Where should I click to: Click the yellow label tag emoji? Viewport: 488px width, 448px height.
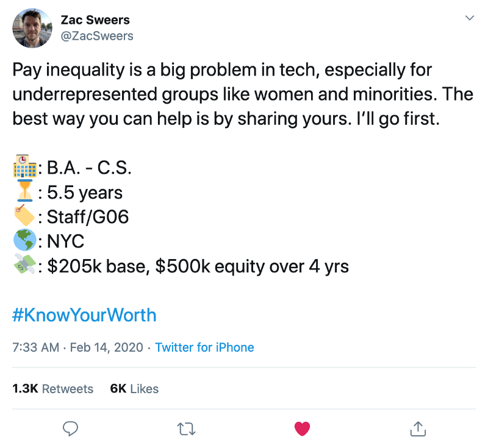pyautogui.click(x=24, y=215)
